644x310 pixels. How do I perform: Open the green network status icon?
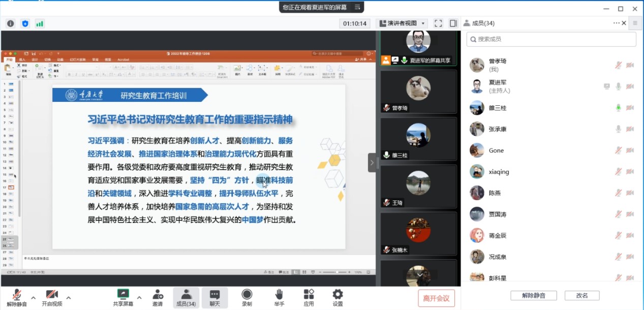pos(40,23)
